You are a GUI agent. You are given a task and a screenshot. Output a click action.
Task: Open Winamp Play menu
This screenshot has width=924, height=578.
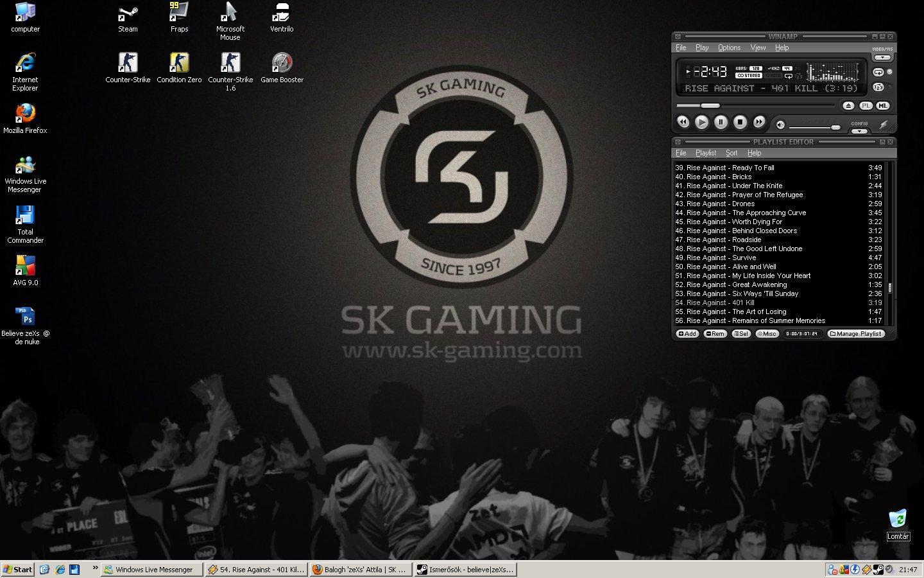[702, 48]
